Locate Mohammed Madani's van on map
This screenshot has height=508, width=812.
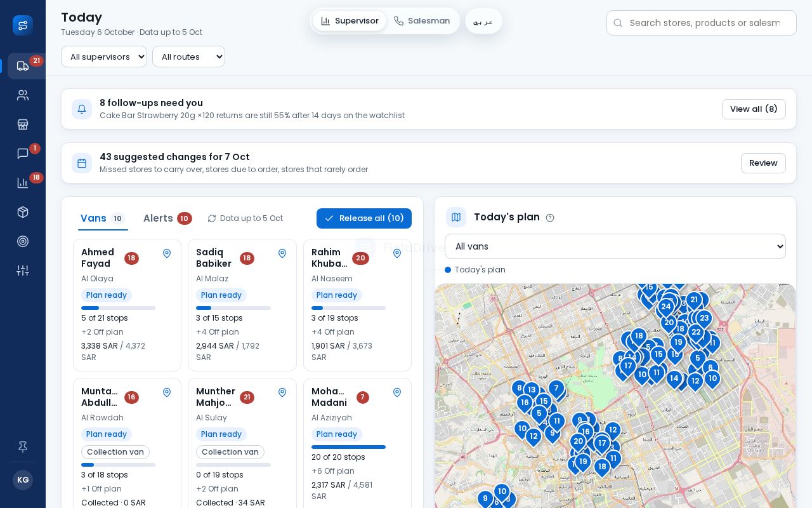[397, 392]
